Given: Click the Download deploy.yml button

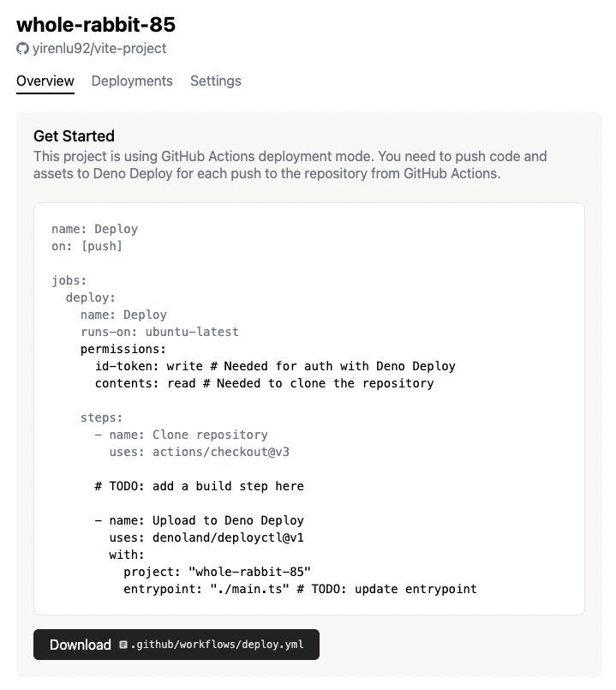Looking at the screenshot, I should coord(78,645).
